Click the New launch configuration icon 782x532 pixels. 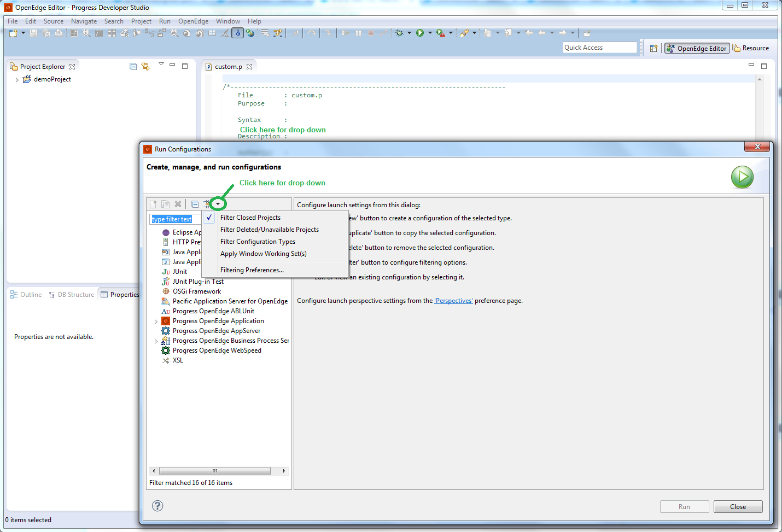pos(153,204)
